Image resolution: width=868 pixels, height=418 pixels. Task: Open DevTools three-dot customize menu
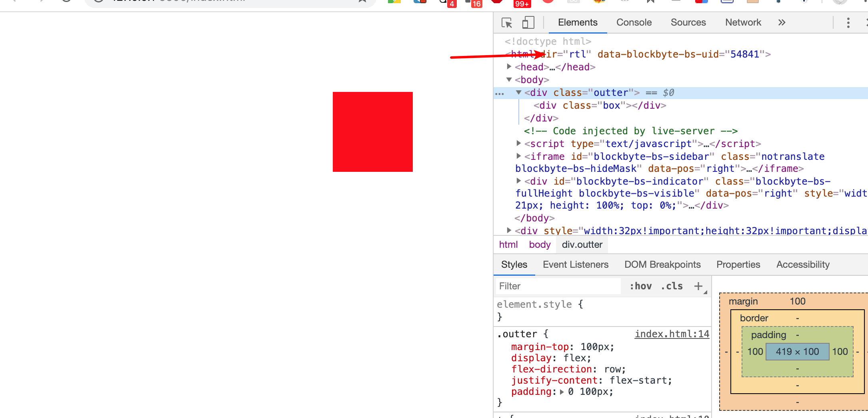coord(848,23)
